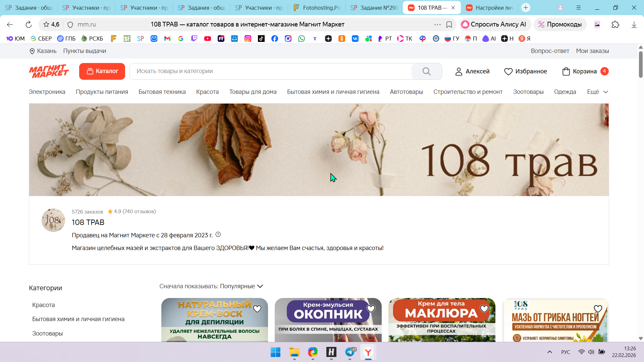Click the Магнит Маркет logo
This screenshot has width=644, height=362.
pos(49,71)
